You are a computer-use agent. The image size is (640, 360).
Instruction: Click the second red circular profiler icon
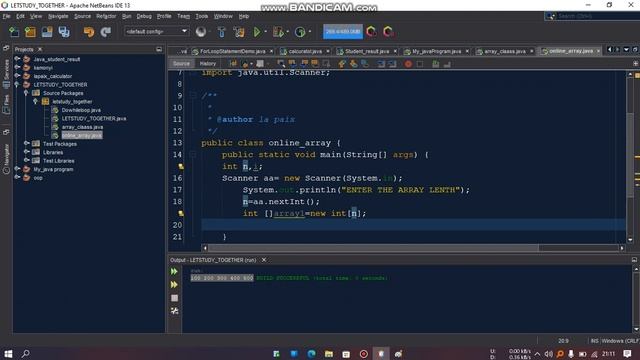[388, 31]
